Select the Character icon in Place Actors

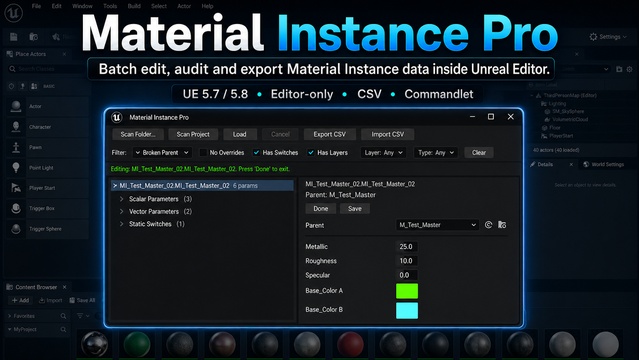tap(16, 127)
